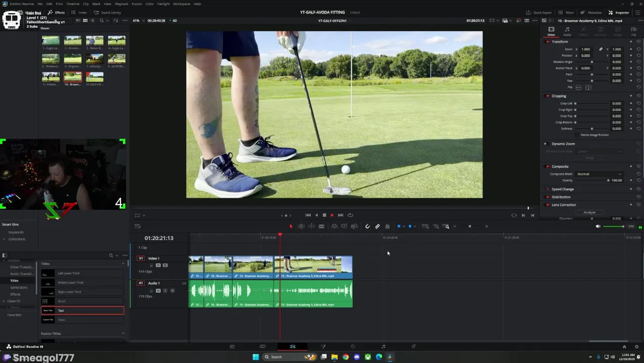
Task: Expand the Speed Change section
Action: coord(563,189)
